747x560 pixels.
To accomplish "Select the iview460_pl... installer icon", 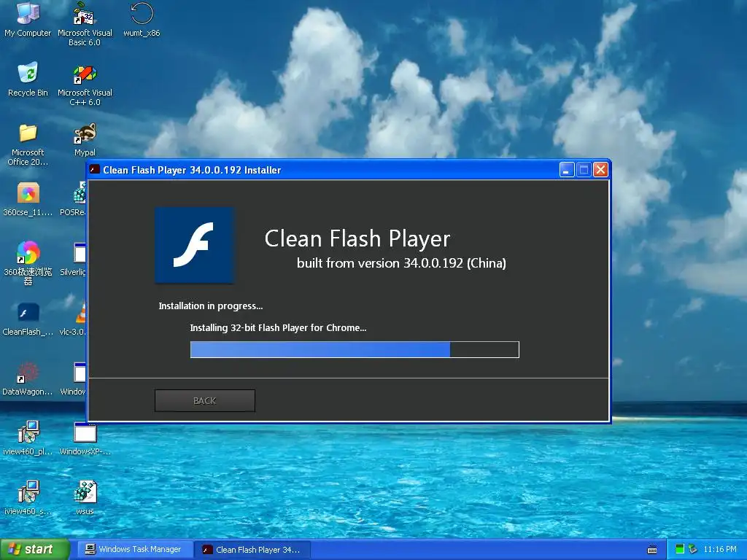I will (28, 438).
